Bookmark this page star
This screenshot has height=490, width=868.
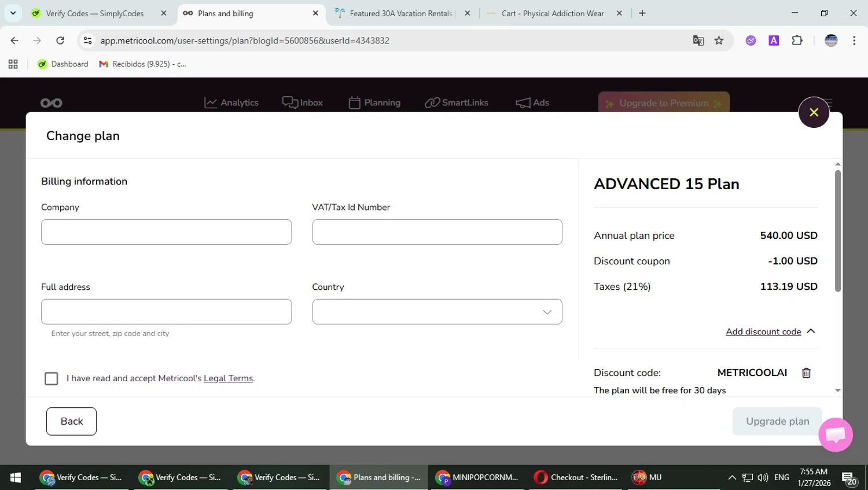pos(719,40)
